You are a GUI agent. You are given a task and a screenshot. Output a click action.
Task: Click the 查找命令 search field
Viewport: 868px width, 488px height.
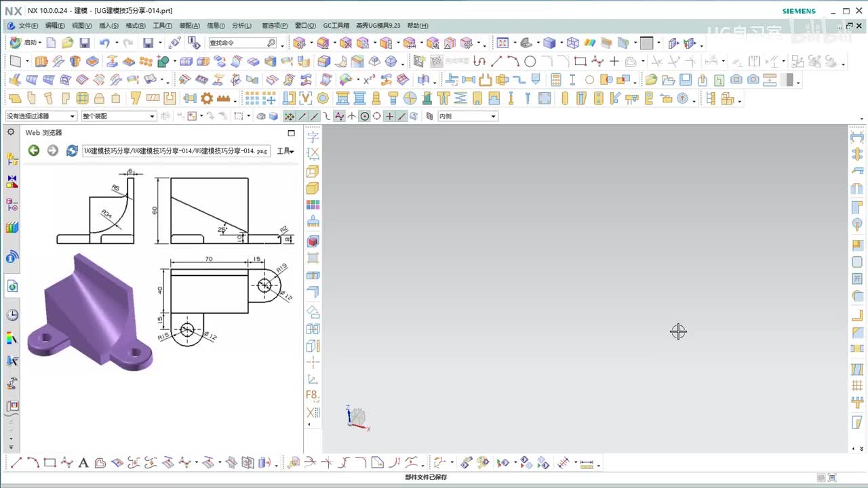(237, 43)
